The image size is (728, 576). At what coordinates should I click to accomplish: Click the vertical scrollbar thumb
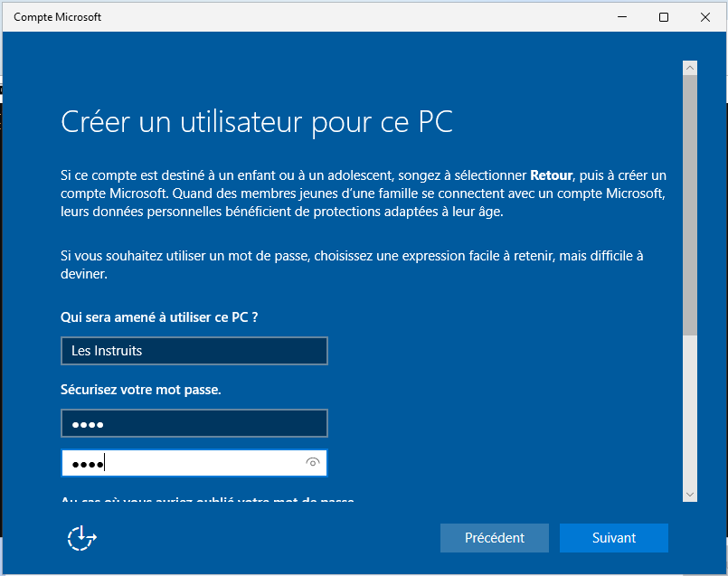tap(690, 203)
